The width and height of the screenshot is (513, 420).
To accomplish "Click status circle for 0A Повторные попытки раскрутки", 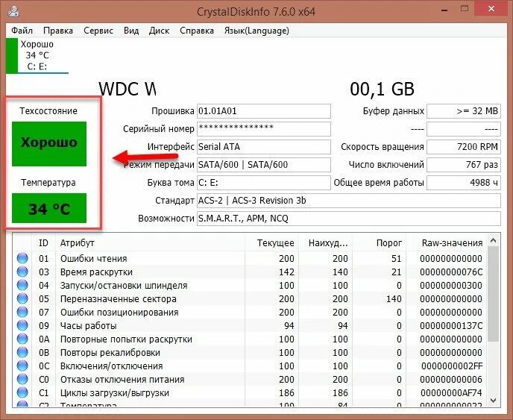I will [x=22, y=339].
